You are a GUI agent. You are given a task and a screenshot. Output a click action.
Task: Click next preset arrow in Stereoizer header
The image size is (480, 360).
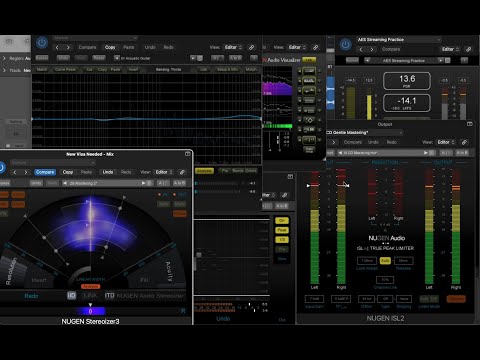click(26, 172)
